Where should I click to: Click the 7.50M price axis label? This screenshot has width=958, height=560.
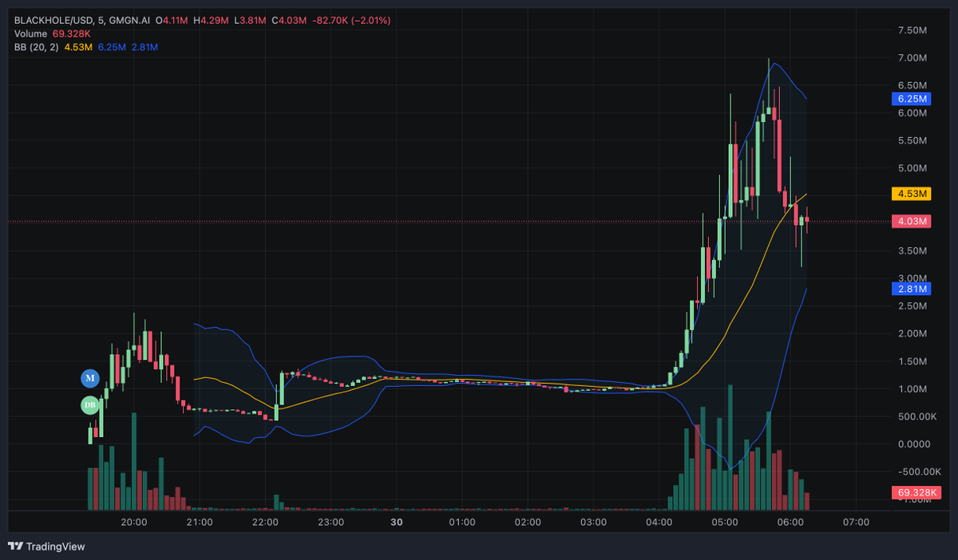point(912,30)
